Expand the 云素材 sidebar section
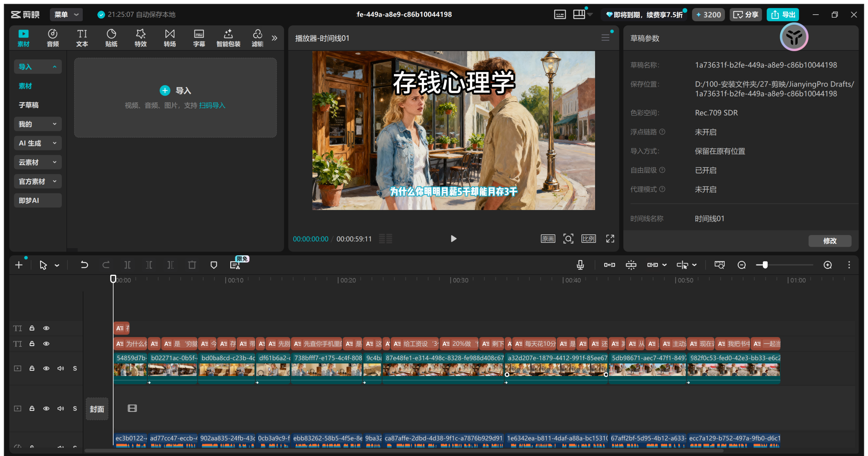The width and height of the screenshot is (868, 456). pos(38,162)
